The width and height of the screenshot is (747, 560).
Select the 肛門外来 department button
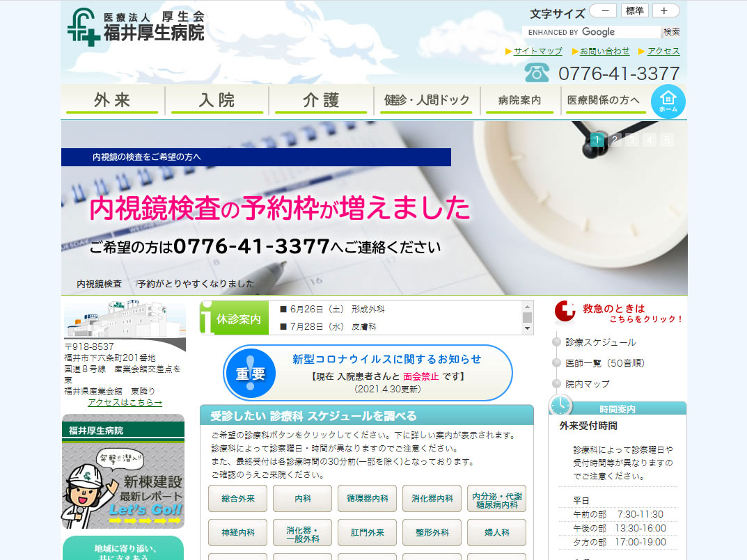pos(368,532)
